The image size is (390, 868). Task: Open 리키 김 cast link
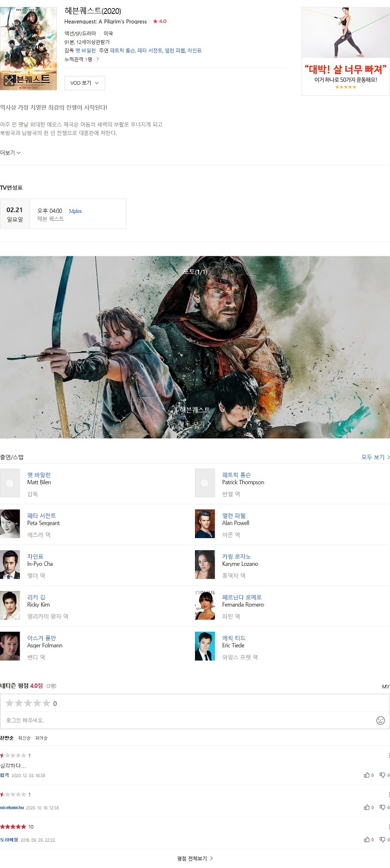(36, 597)
